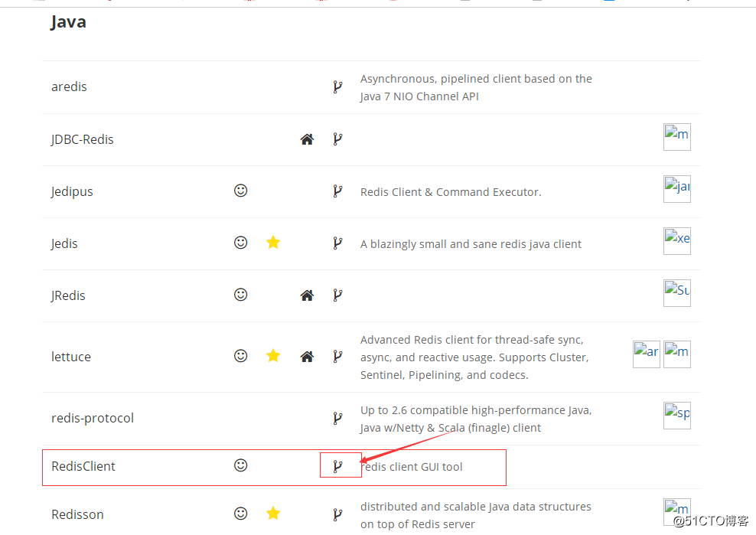756x535 pixels.
Task: Select the 'aredis' client name
Action: 69,86
